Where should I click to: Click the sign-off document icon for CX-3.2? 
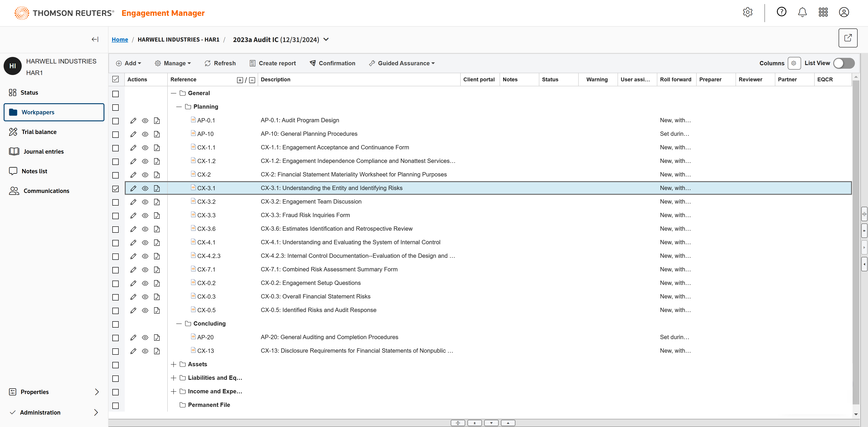(157, 202)
